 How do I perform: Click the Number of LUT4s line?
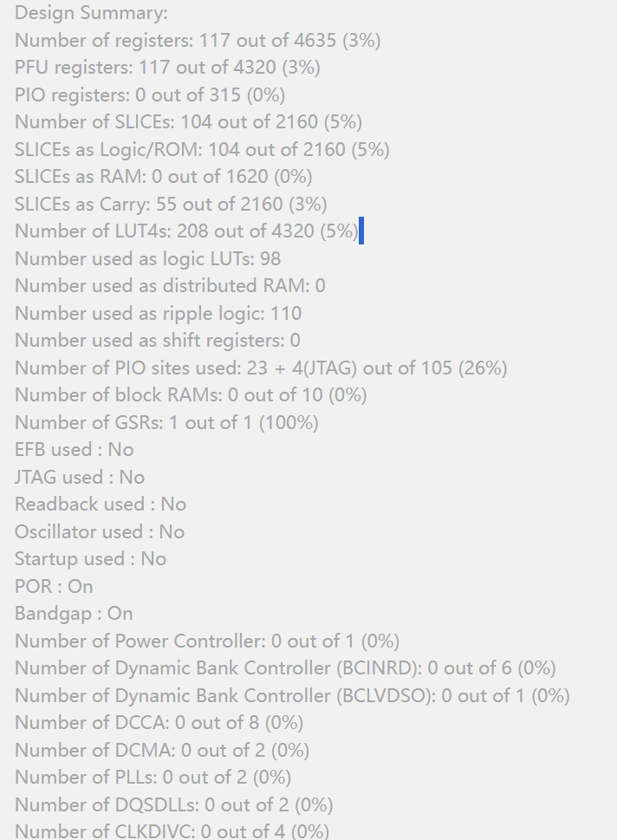click(186, 231)
